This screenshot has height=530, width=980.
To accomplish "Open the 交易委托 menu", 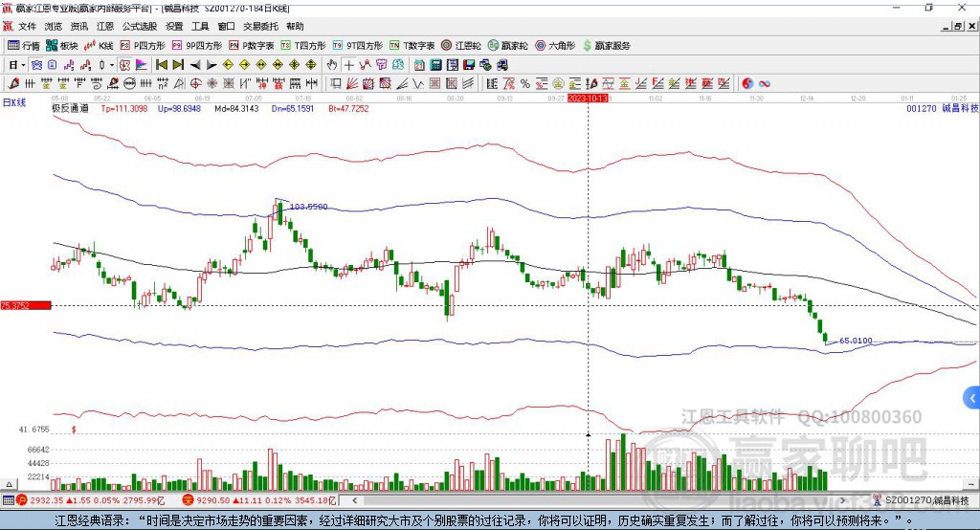I will point(260,26).
